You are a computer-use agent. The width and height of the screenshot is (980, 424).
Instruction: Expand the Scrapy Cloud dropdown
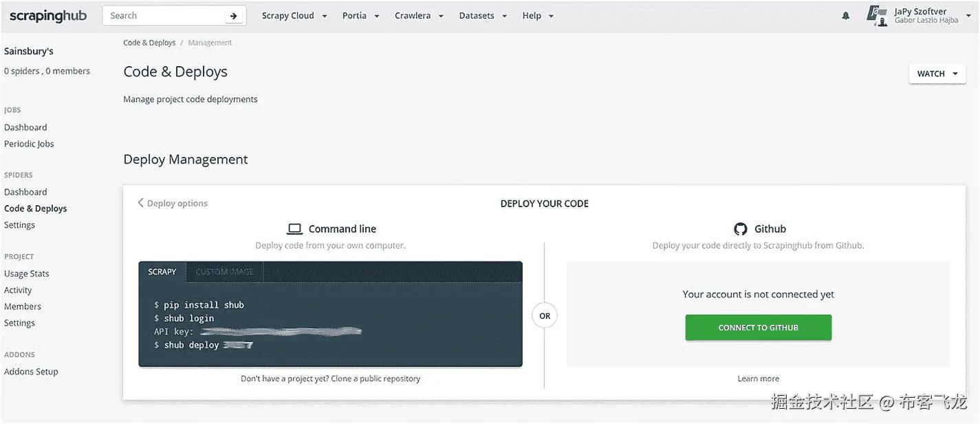(x=294, y=16)
